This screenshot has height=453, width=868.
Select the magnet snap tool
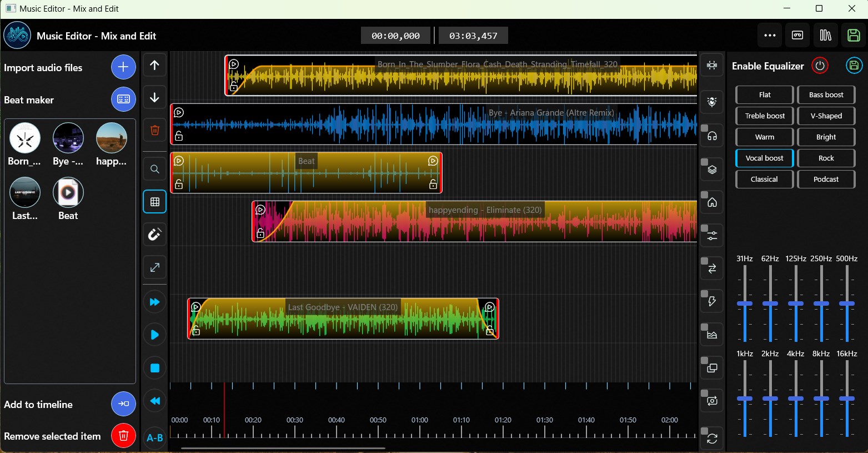(154, 234)
